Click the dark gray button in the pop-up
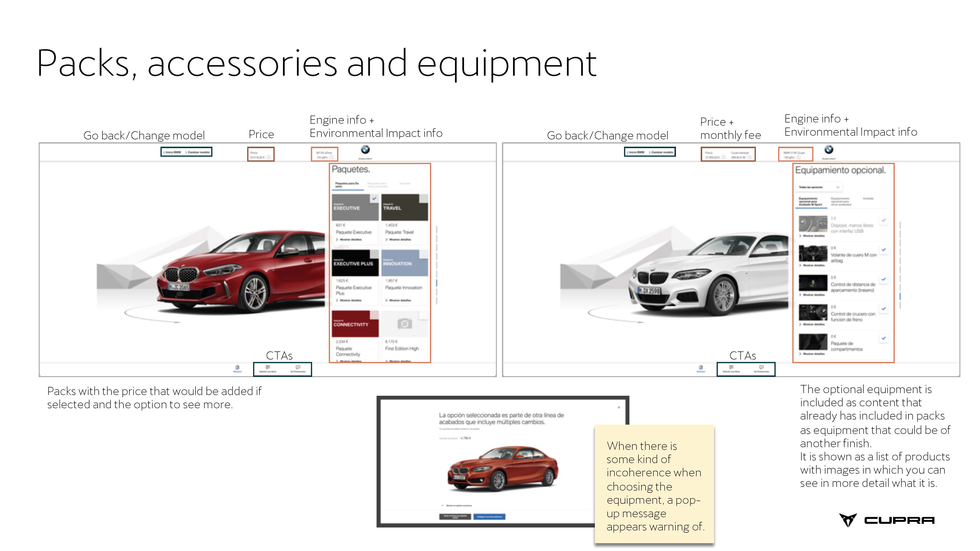 pyautogui.click(x=455, y=516)
